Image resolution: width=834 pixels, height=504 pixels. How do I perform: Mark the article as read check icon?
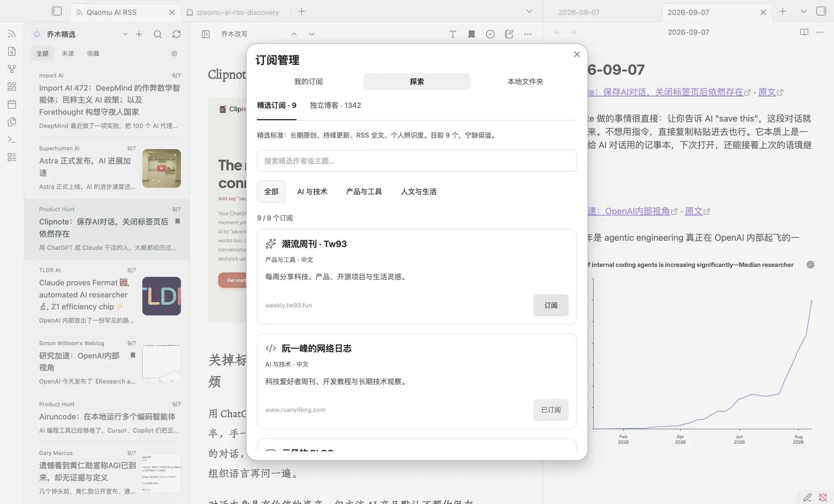(x=490, y=34)
